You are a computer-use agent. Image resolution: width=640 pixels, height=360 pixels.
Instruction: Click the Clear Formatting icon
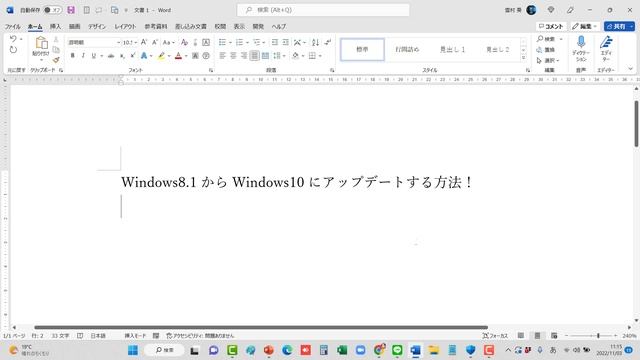pyautogui.click(x=184, y=42)
